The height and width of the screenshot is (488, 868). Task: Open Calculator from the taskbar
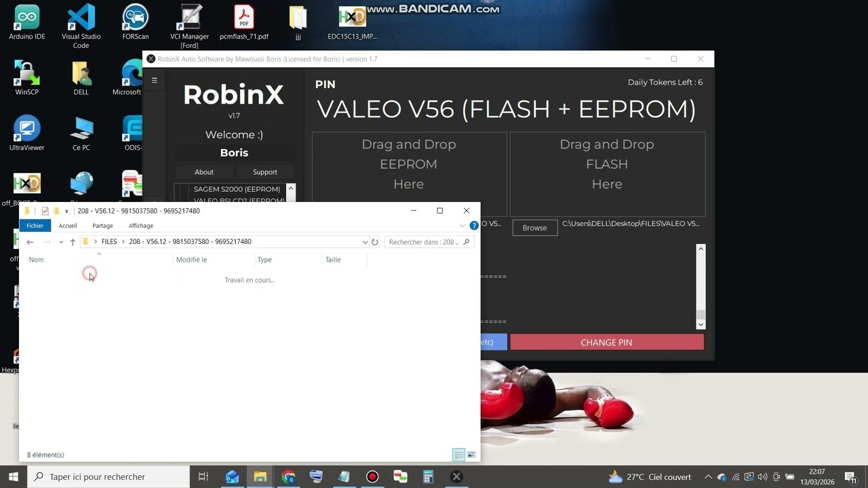click(428, 476)
